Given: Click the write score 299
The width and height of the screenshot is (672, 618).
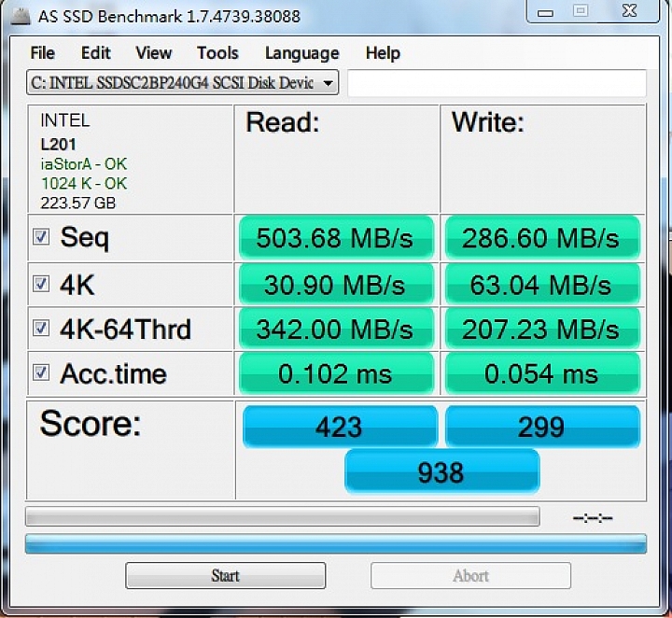Looking at the screenshot, I should click(542, 427).
